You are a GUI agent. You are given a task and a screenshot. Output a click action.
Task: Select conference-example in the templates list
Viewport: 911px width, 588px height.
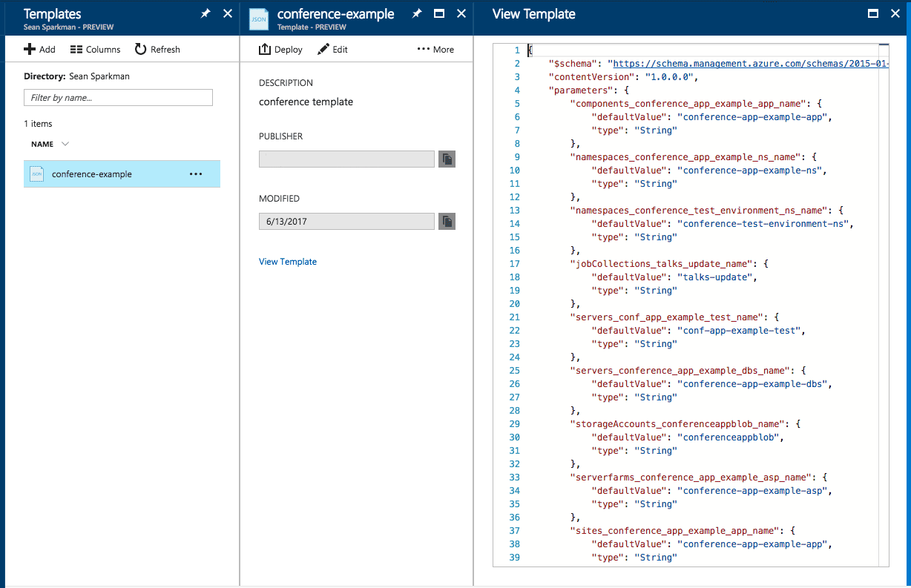tap(92, 174)
